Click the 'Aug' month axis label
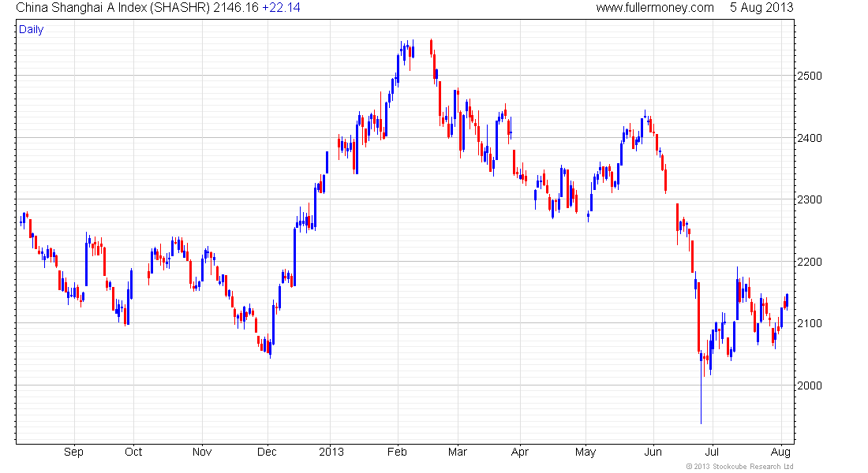 (x=780, y=453)
